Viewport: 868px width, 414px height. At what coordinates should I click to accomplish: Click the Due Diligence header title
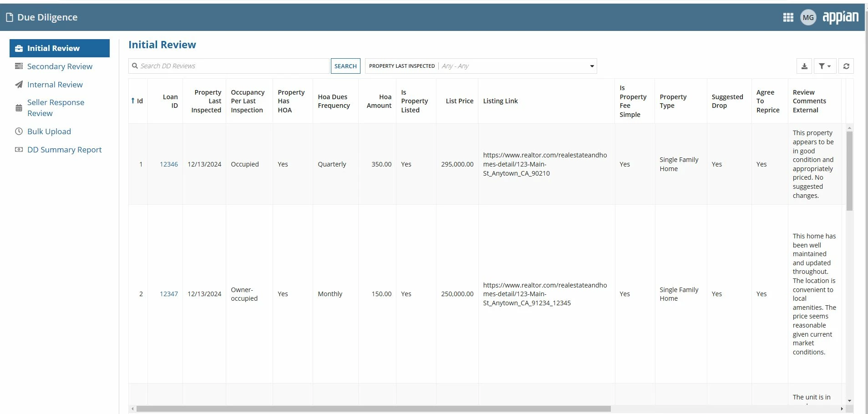47,17
